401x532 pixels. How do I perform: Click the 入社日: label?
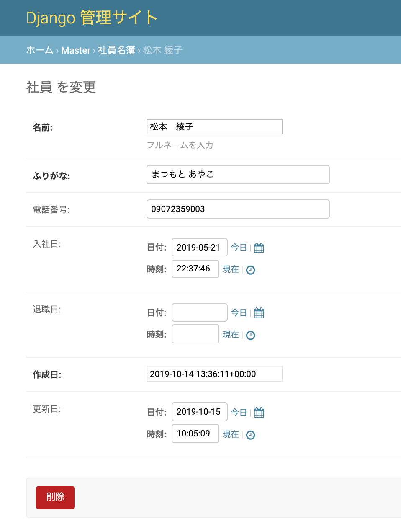pos(47,244)
